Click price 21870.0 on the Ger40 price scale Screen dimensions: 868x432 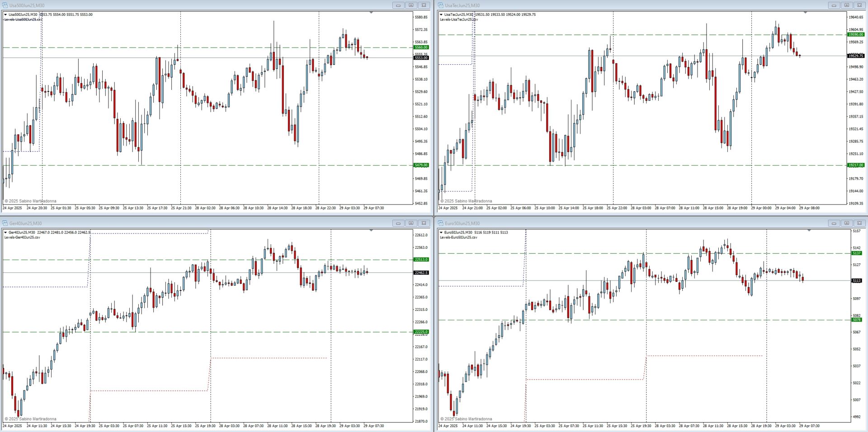tap(421, 421)
